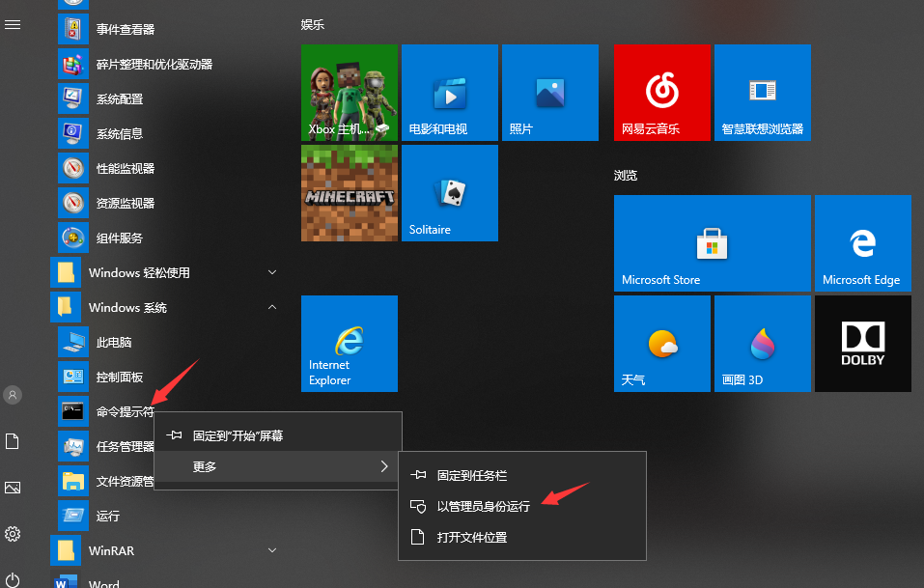Click pin icon beside 固定到"开始"屏幕
The height and width of the screenshot is (588, 924).
174,435
